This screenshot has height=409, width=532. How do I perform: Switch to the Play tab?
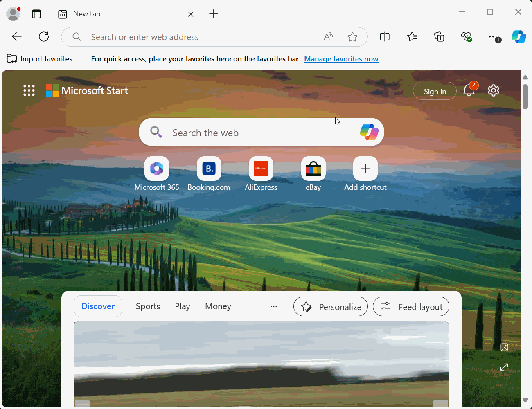[183, 306]
